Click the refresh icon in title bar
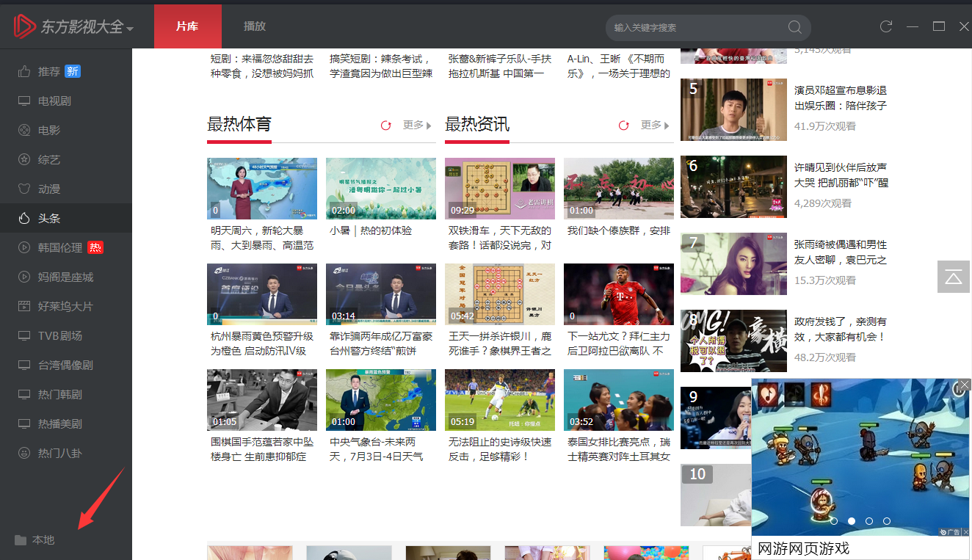The image size is (972, 560). click(x=886, y=26)
